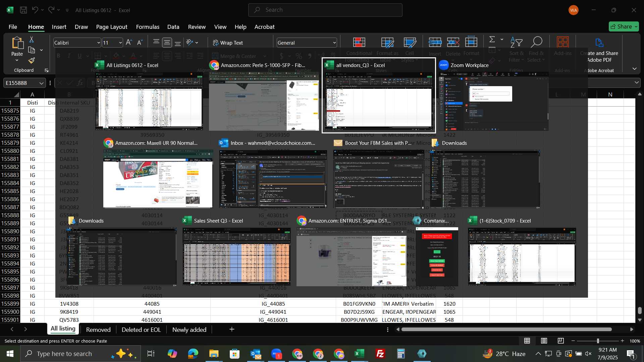Open File Explorer from the taskbar
Viewport: 644px width, 362px height.
point(214,354)
